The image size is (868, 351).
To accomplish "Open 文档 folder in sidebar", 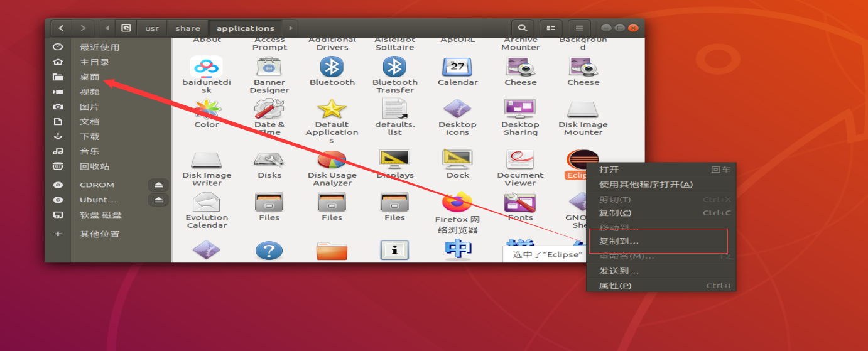I will click(x=90, y=122).
